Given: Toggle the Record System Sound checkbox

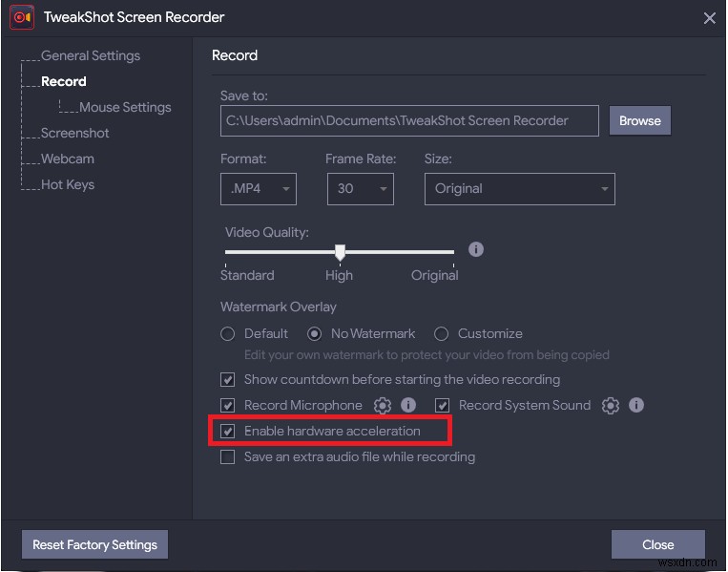Looking at the screenshot, I should tap(442, 406).
